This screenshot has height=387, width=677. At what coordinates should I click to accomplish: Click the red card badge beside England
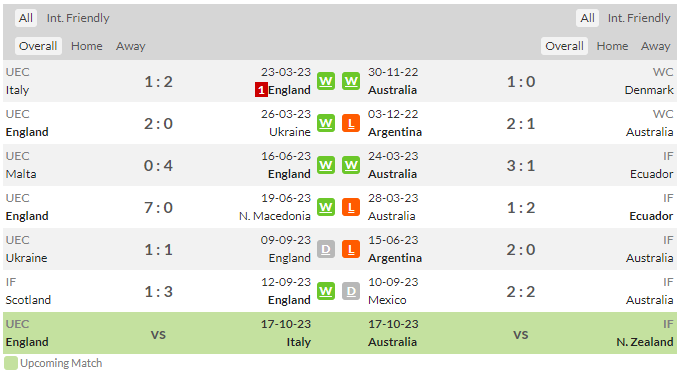click(x=261, y=90)
